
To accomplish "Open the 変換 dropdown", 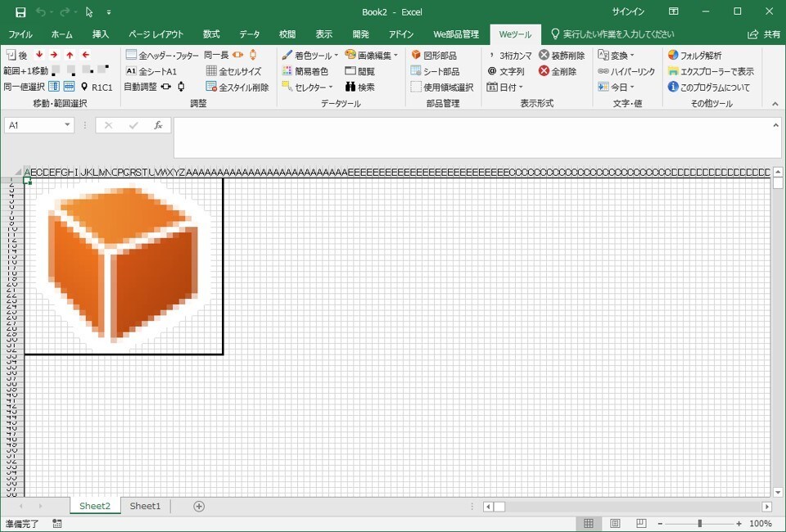I will [x=616, y=55].
